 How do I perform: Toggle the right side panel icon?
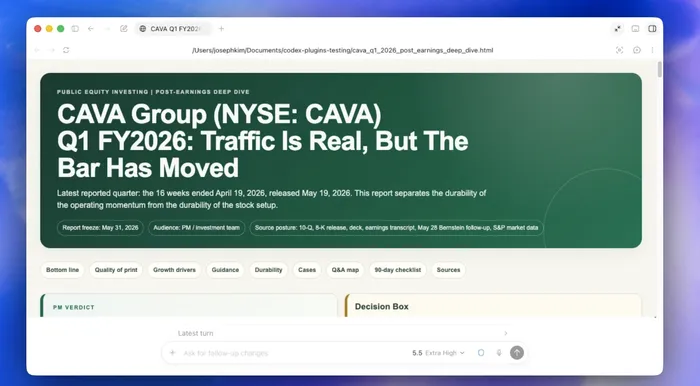pos(652,29)
